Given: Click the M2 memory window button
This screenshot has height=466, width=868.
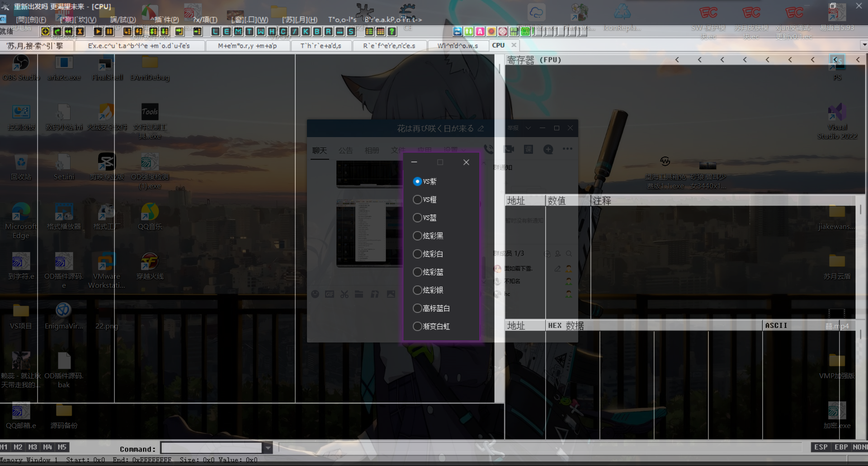Looking at the screenshot, I should tap(18, 447).
